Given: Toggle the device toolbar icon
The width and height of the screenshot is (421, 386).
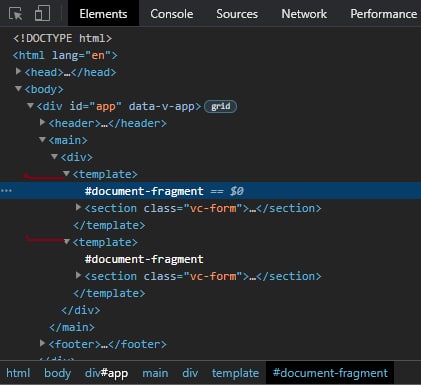Looking at the screenshot, I should coord(42,13).
